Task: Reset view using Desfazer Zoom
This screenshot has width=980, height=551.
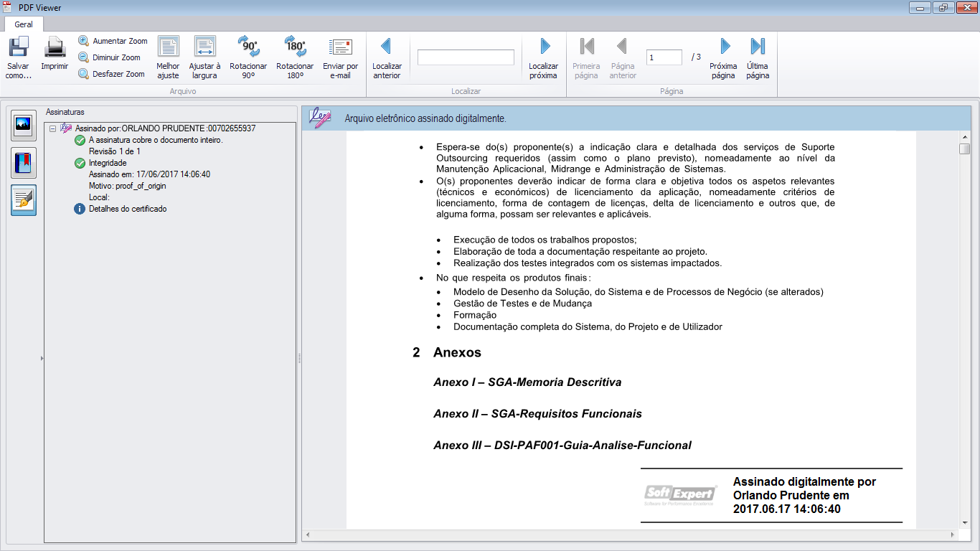Action: (x=112, y=74)
